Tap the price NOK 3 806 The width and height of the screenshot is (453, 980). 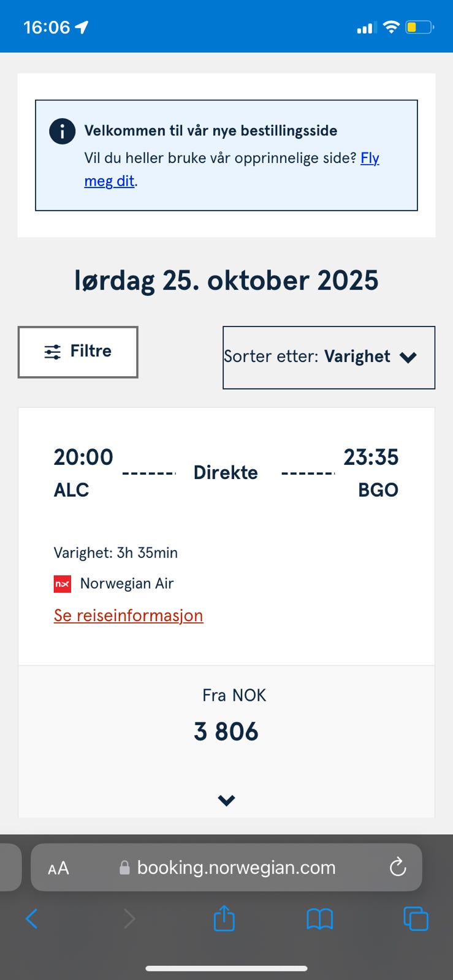point(226,731)
